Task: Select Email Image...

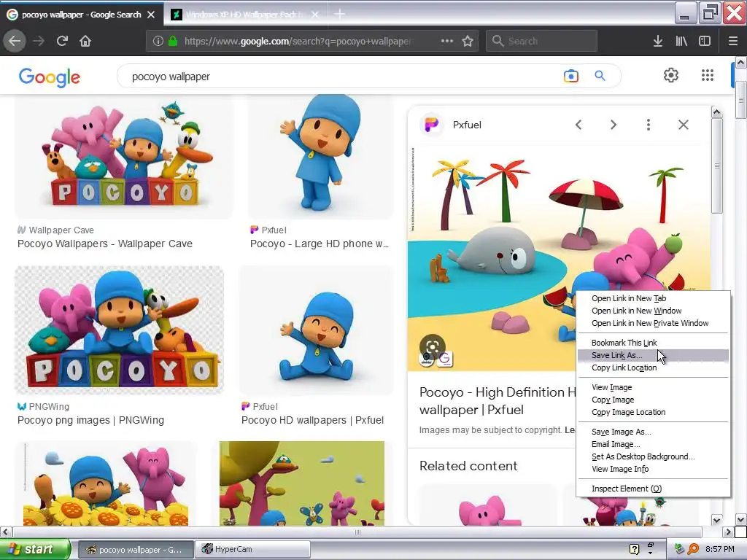Action: [616, 444]
